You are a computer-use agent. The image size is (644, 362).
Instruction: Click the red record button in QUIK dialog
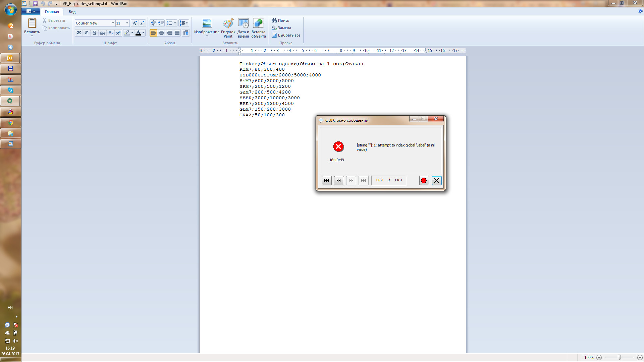[x=424, y=181]
